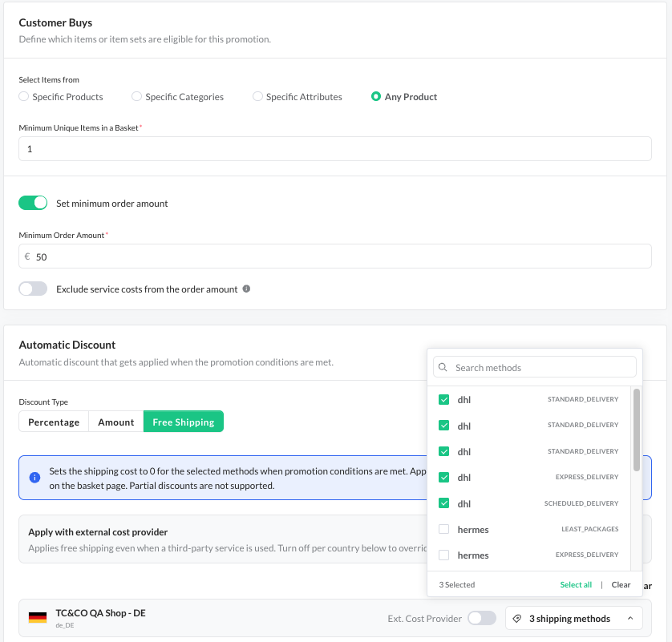Uncheck the dhl EXPRESS_DELIVERY checkbox

tap(444, 477)
